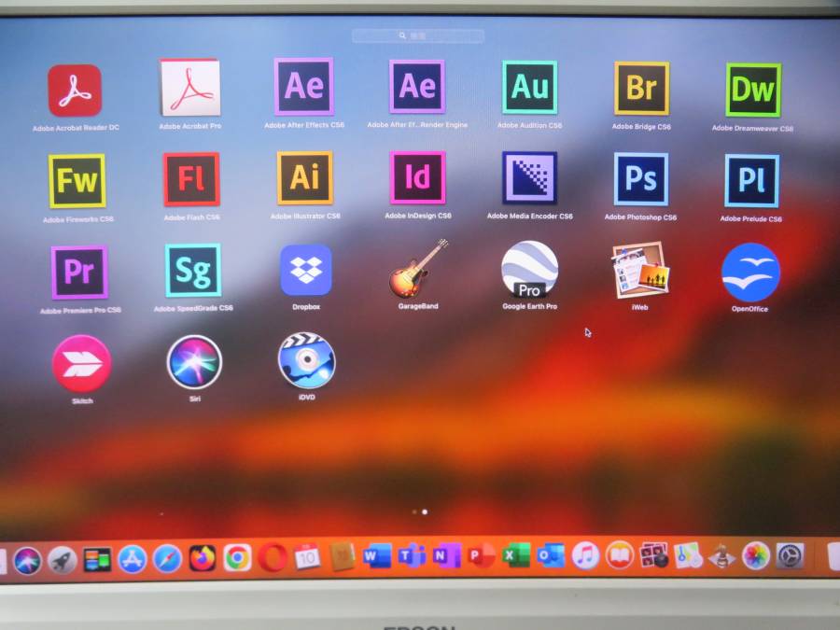Screen dimensions: 840x630
Task: Open the App Store from the Dock
Action: tap(132, 560)
